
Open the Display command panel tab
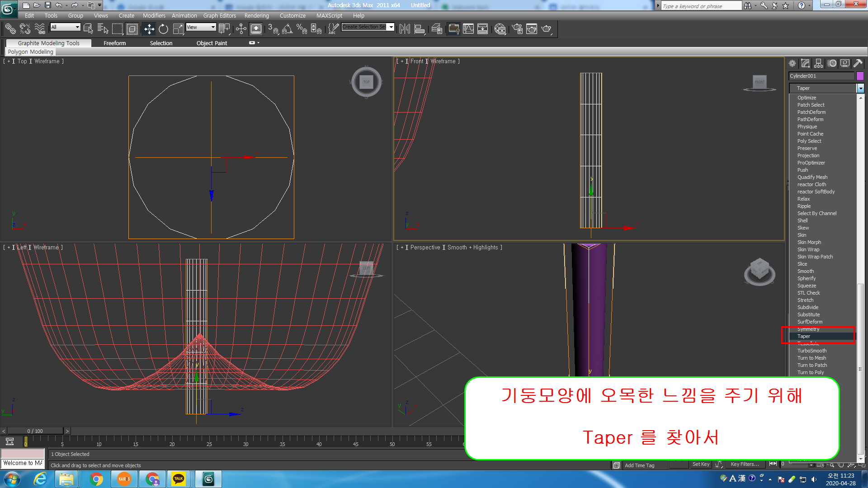845,63
